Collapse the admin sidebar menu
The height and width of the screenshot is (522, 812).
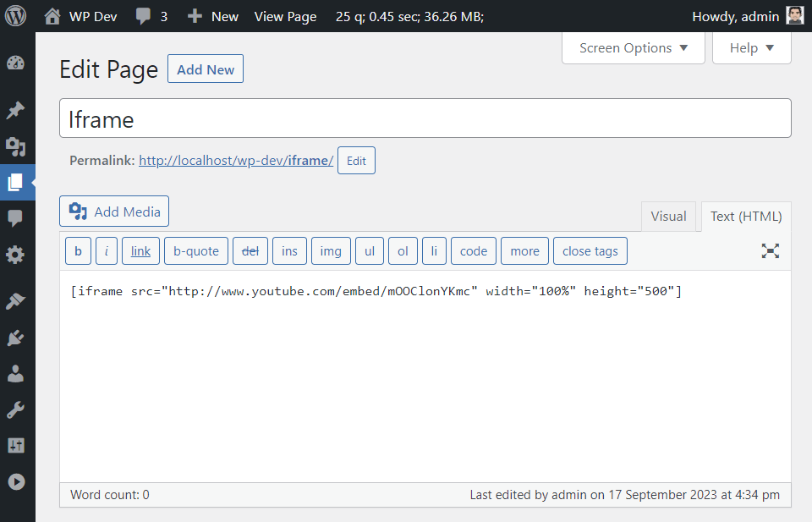click(x=15, y=481)
